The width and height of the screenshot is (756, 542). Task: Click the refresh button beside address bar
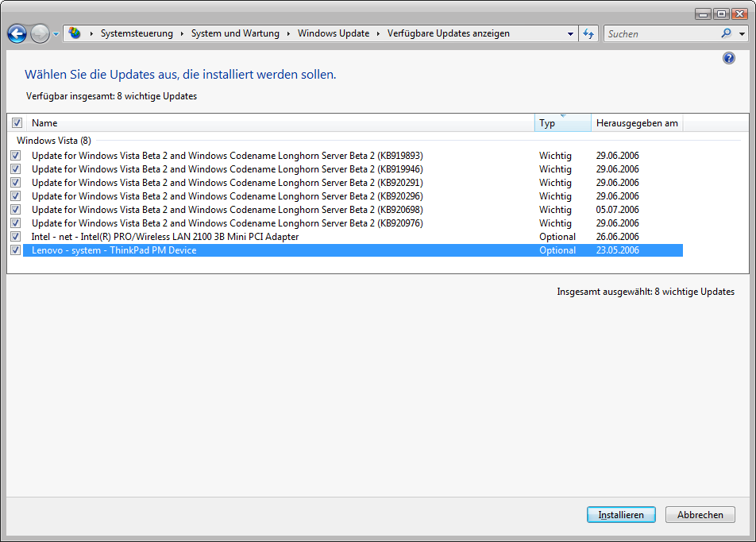588,33
